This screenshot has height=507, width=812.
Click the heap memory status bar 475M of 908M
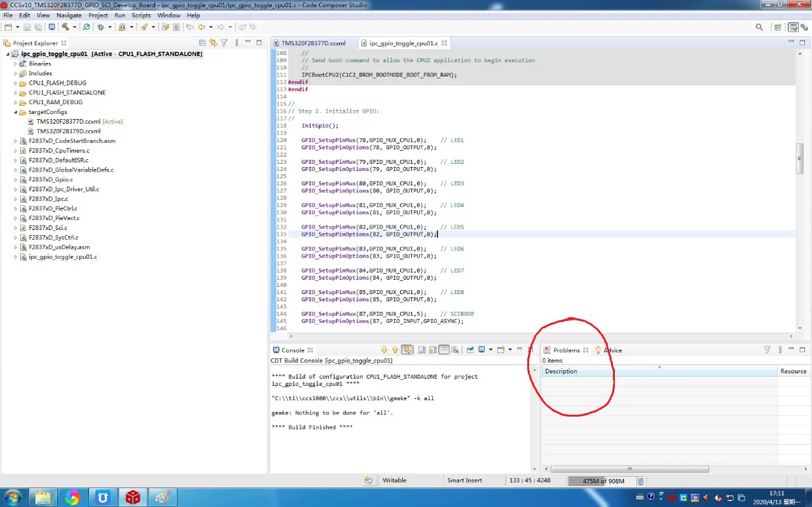coord(602,481)
